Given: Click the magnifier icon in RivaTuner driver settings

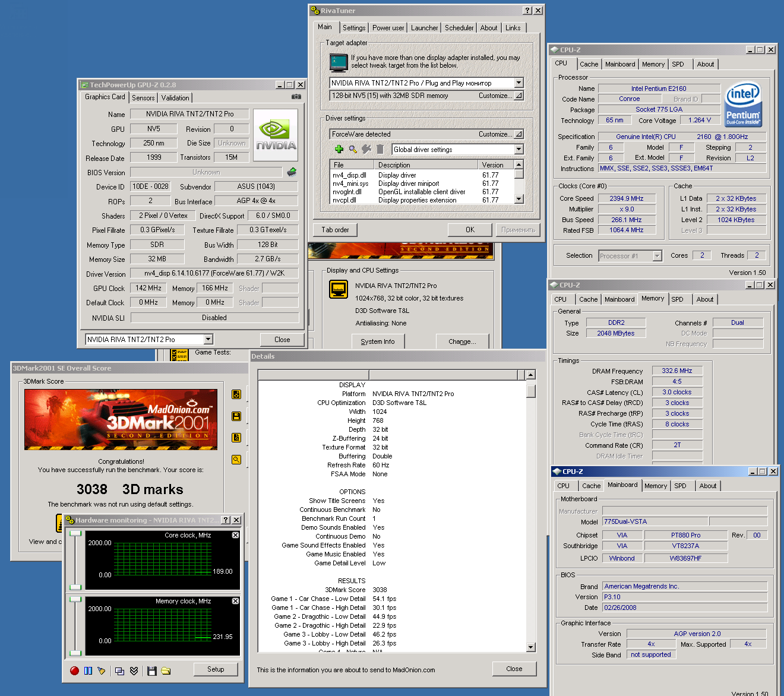Looking at the screenshot, I should coord(353,149).
